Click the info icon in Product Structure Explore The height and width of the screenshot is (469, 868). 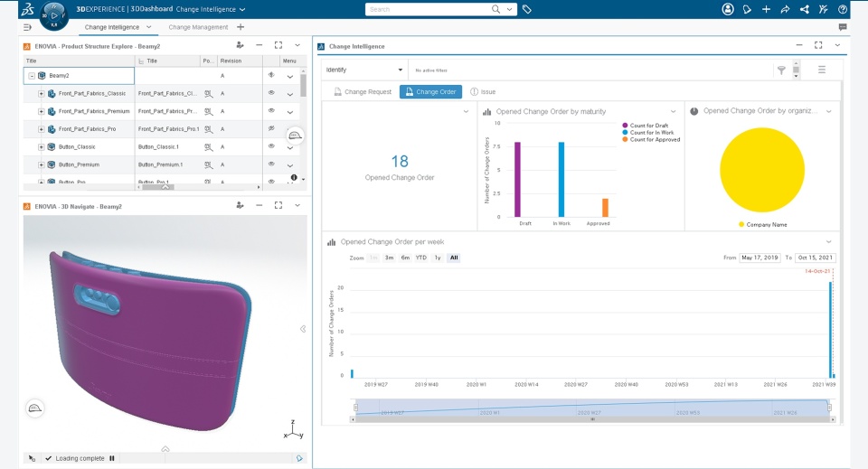[x=294, y=177]
